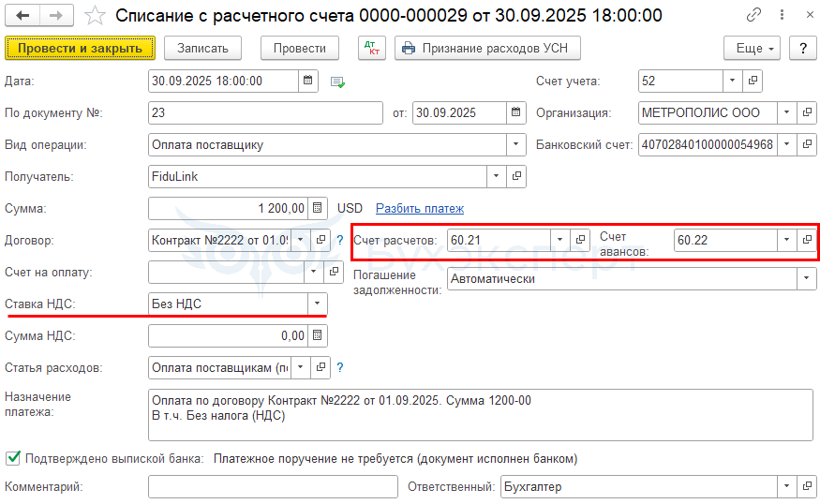Click the Записать button
Screen dimensions: 820x504
point(203,48)
